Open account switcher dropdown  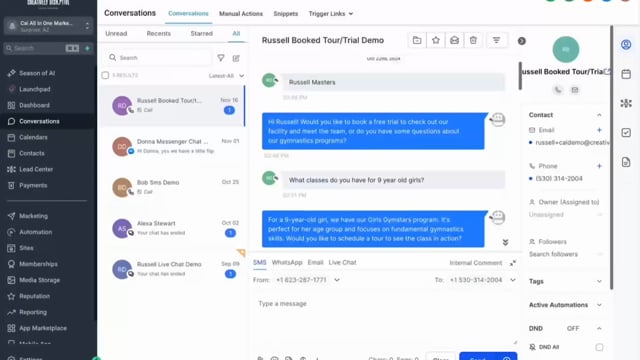49,26
